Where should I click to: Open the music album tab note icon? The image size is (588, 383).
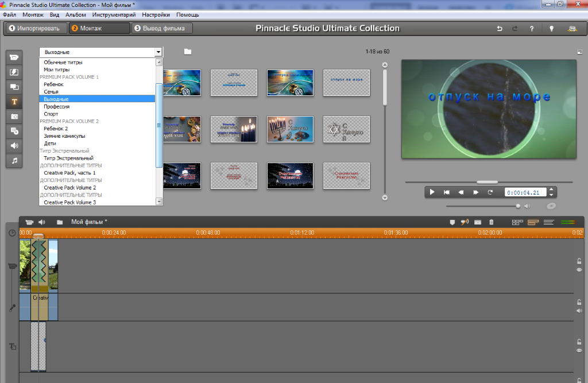tap(14, 161)
